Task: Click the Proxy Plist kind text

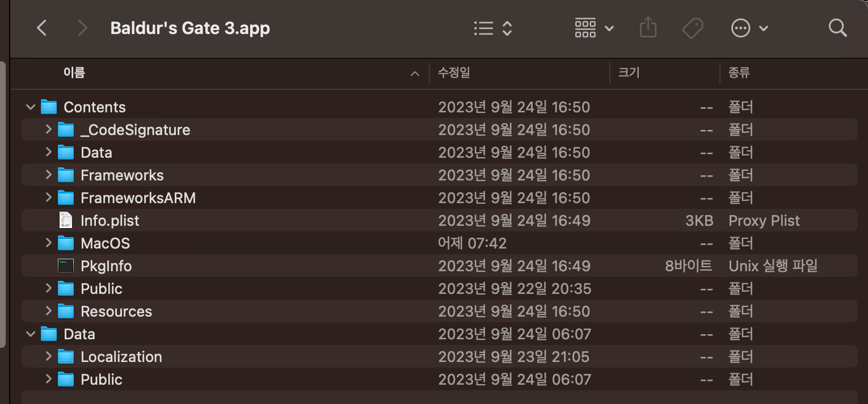Action: (x=764, y=221)
